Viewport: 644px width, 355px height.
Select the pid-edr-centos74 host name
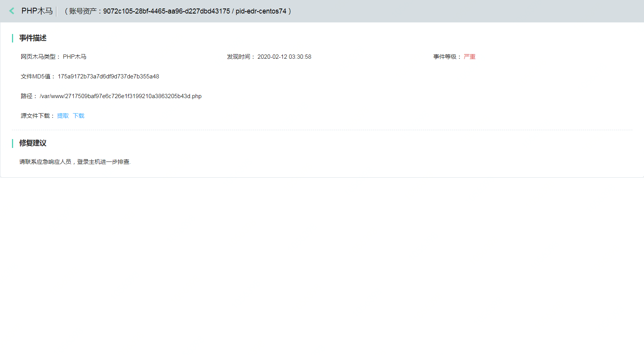262,11
